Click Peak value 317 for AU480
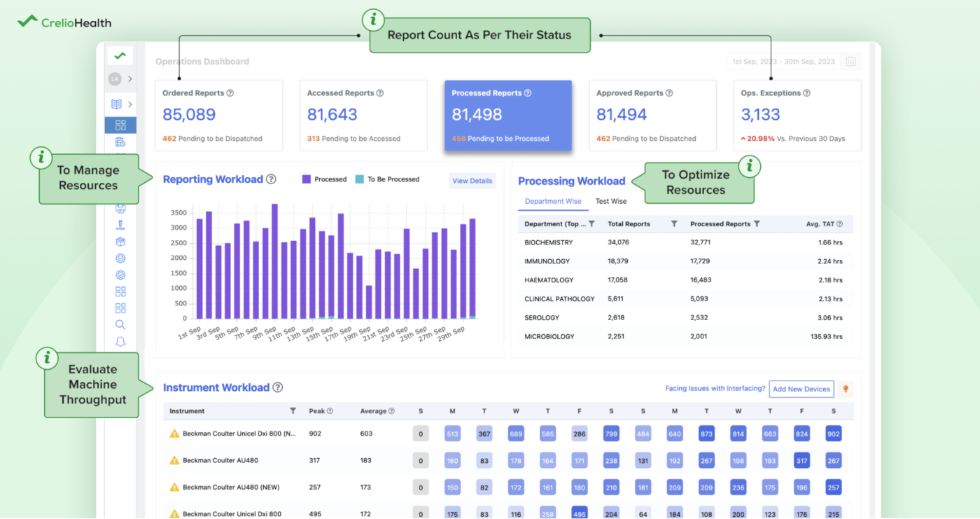Image resolution: width=980 pixels, height=519 pixels. tap(315, 460)
